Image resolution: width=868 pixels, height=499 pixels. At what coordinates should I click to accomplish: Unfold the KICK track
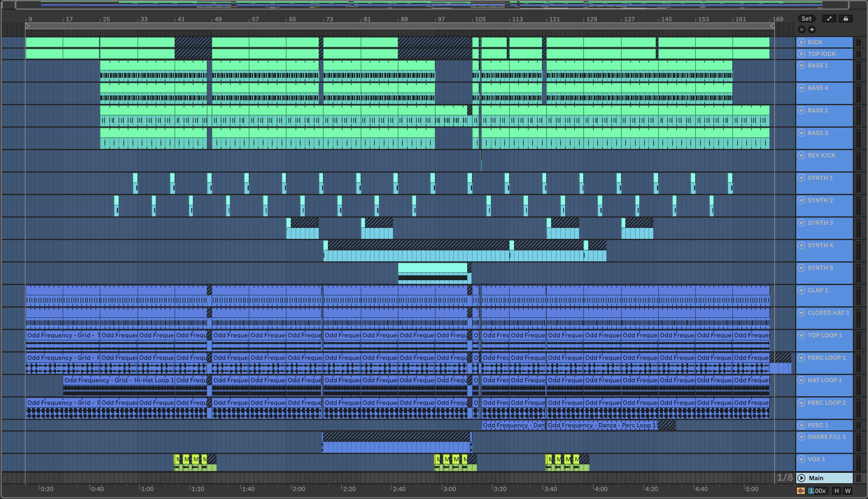point(801,42)
